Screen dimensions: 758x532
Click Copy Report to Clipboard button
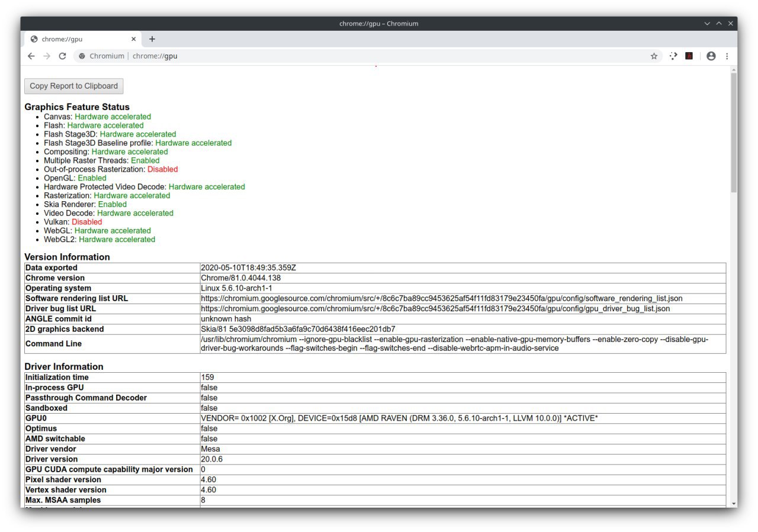pyautogui.click(x=73, y=86)
